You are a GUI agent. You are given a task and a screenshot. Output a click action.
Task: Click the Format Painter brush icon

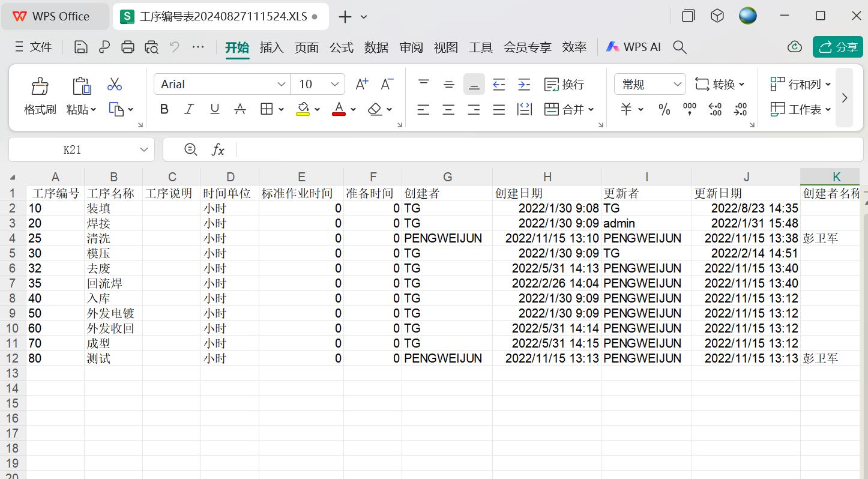[x=40, y=86]
